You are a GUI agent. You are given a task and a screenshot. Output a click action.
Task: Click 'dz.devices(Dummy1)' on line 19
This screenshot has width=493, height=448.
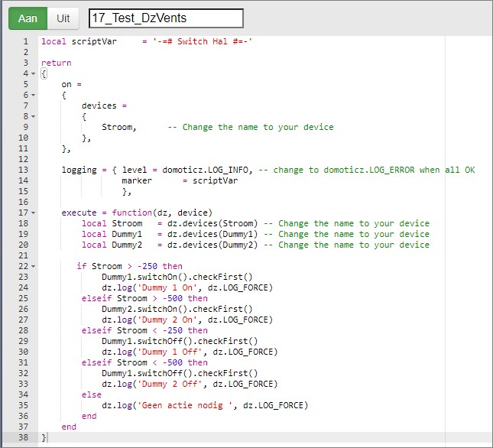[x=212, y=234]
